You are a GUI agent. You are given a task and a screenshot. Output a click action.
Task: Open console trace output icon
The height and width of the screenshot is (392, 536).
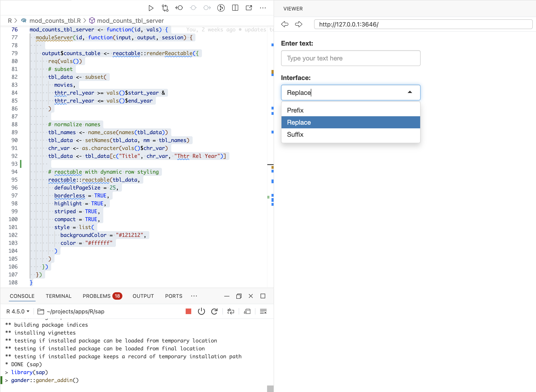[247, 311]
